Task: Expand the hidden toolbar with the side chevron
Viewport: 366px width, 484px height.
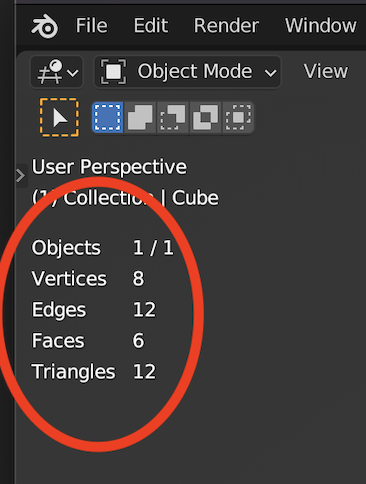Action: [x=21, y=176]
